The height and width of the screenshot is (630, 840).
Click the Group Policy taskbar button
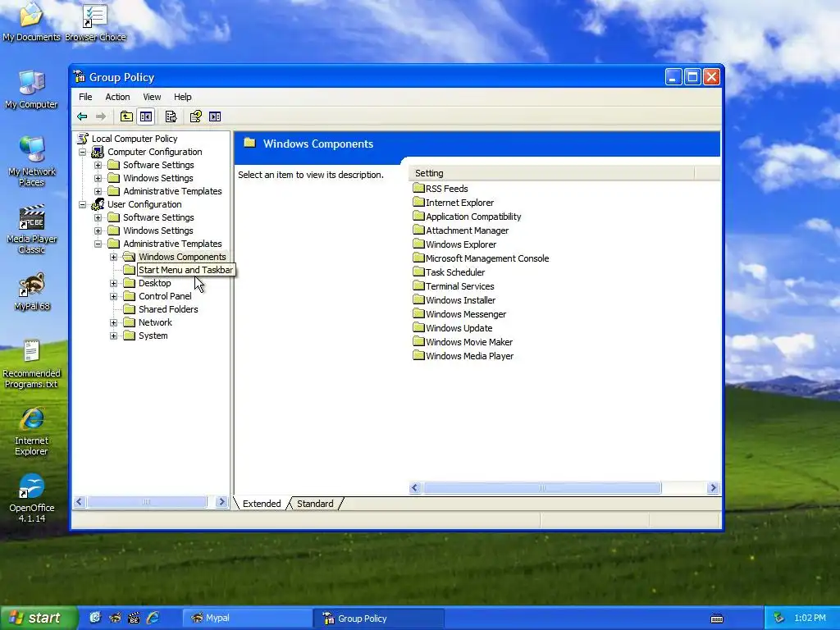coord(379,618)
